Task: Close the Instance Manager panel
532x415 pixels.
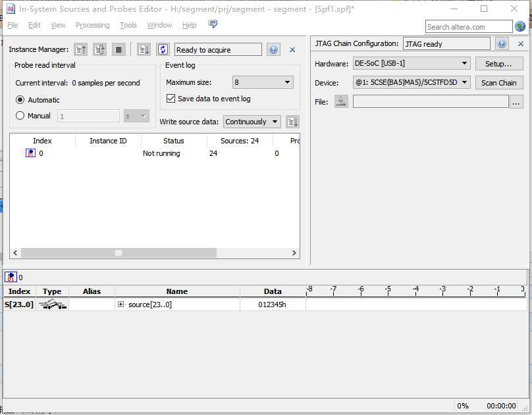Action: 292,50
